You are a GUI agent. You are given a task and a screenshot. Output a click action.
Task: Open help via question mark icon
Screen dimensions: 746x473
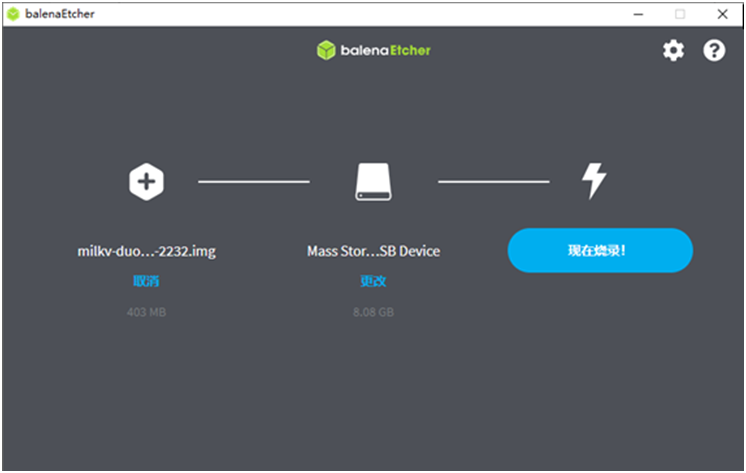714,50
